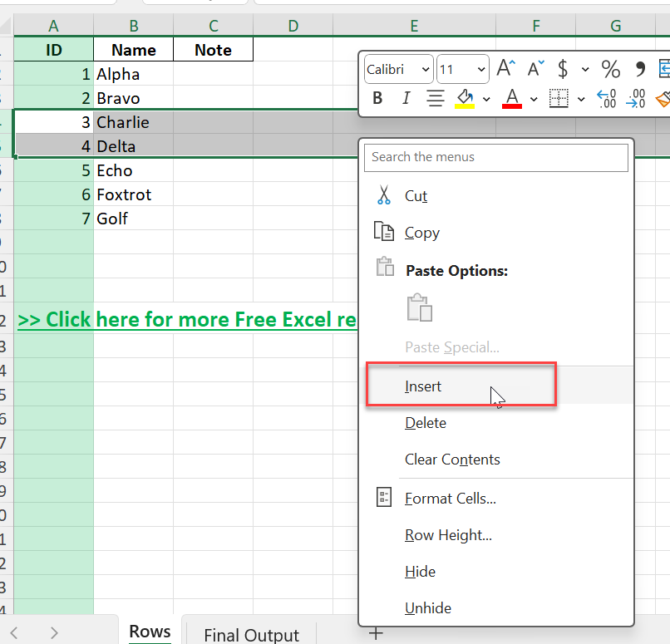Toggle Italic formatting in mini toolbar
The width and height of the screenshot is (670, 644).
click(406, 98)
